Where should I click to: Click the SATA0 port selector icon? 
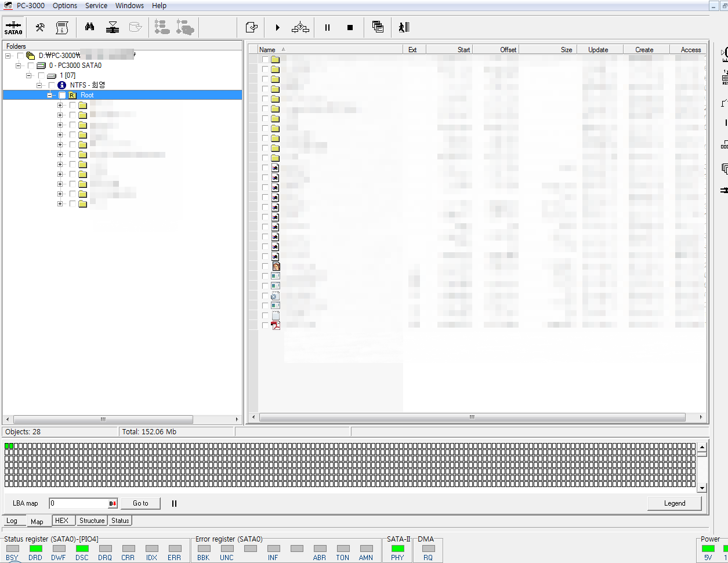point(13,27)
